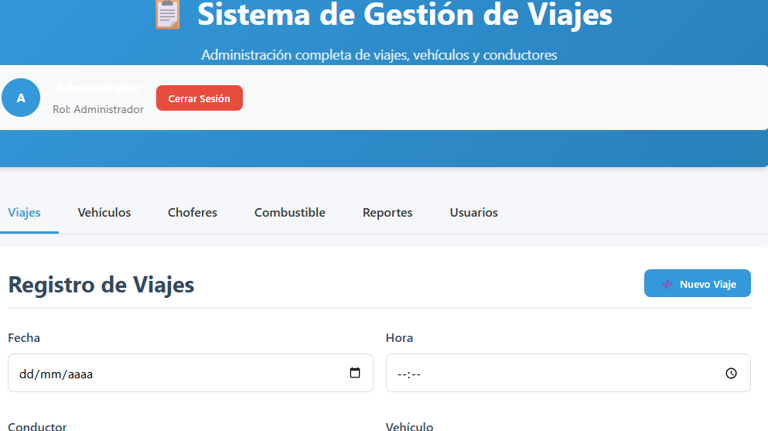Viewport: 768px width, 431px height.
Task: Click the round blue 'A' avatar
Action: tap(21, 98)
